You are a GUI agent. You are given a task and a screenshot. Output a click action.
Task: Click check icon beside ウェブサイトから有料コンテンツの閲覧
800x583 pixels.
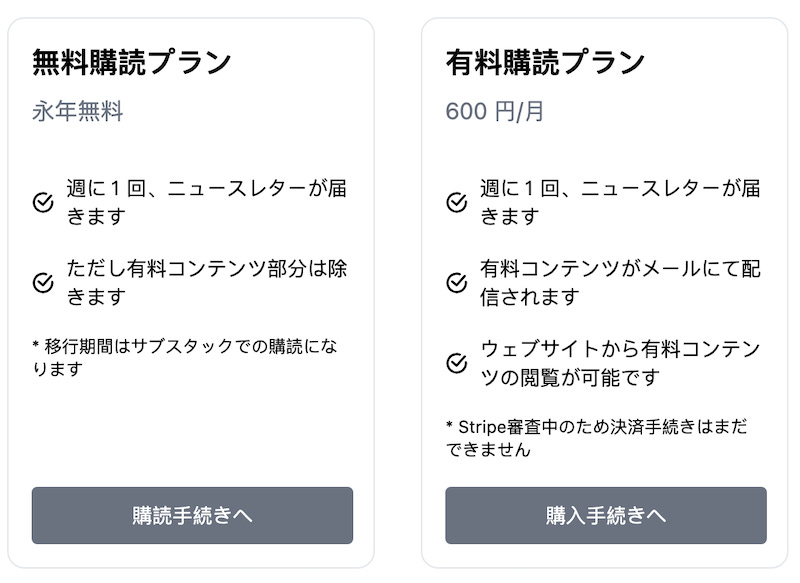[457, 363]
